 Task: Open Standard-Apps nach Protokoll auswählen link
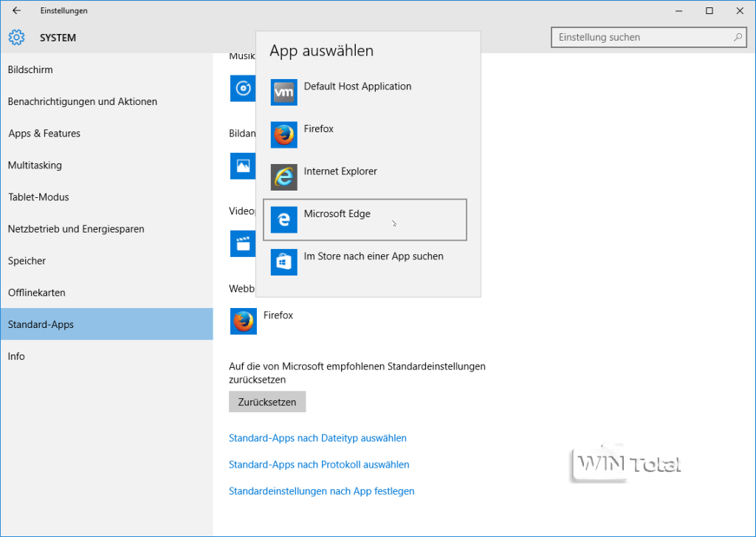pos(319,465)
